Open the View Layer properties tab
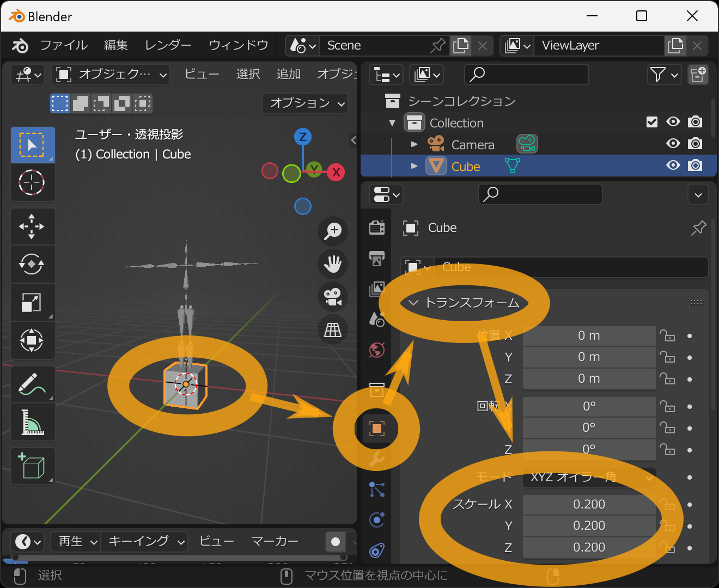The height and width of the screenshot is (588, 719). 377,289
